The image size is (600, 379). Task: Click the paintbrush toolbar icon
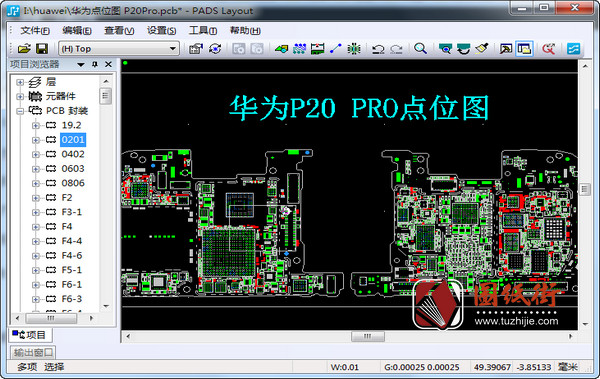pyautogui.click(x=482, y=49)
